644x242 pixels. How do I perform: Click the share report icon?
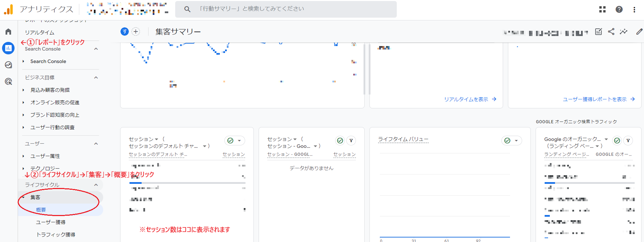click(x=611, y=32)
